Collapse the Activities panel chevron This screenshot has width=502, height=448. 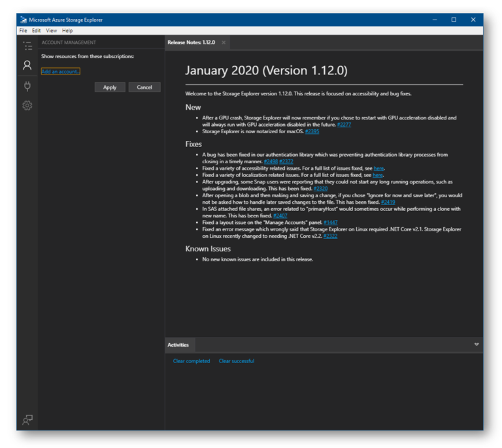point(477,344)
